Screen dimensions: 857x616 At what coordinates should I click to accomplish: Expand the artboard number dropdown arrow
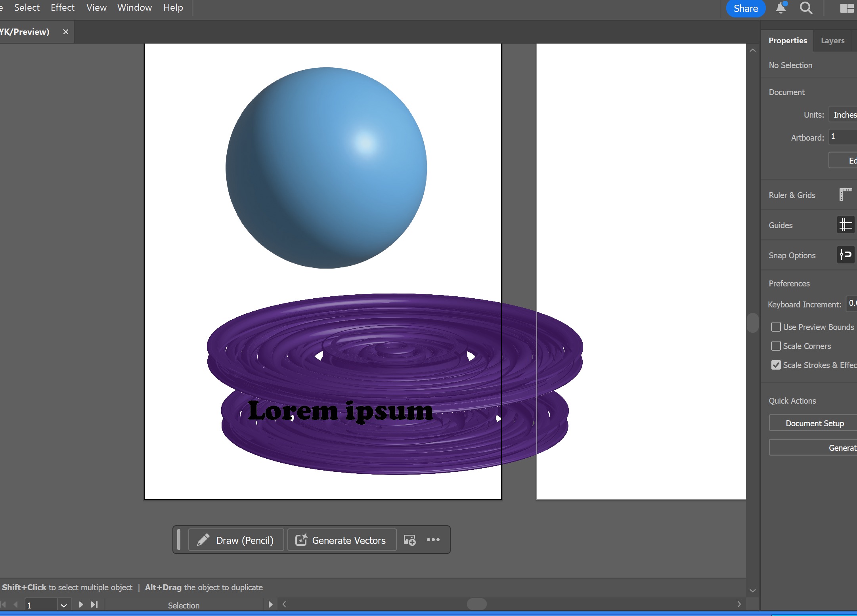pos(63,605)
